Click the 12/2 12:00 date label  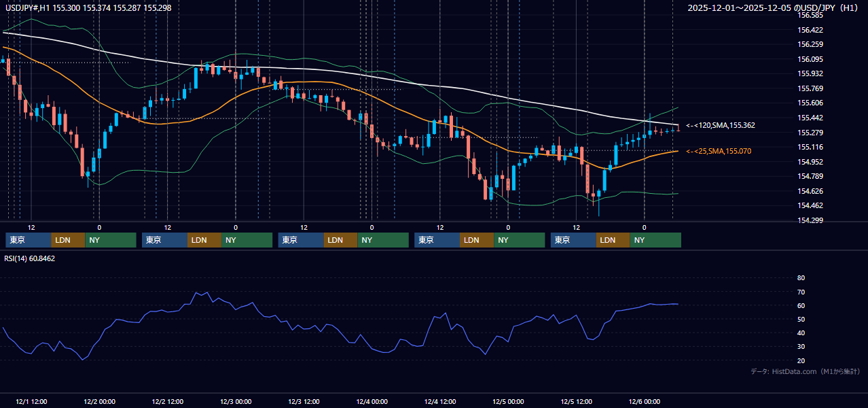pyautogui.click(x=168, y=402)
